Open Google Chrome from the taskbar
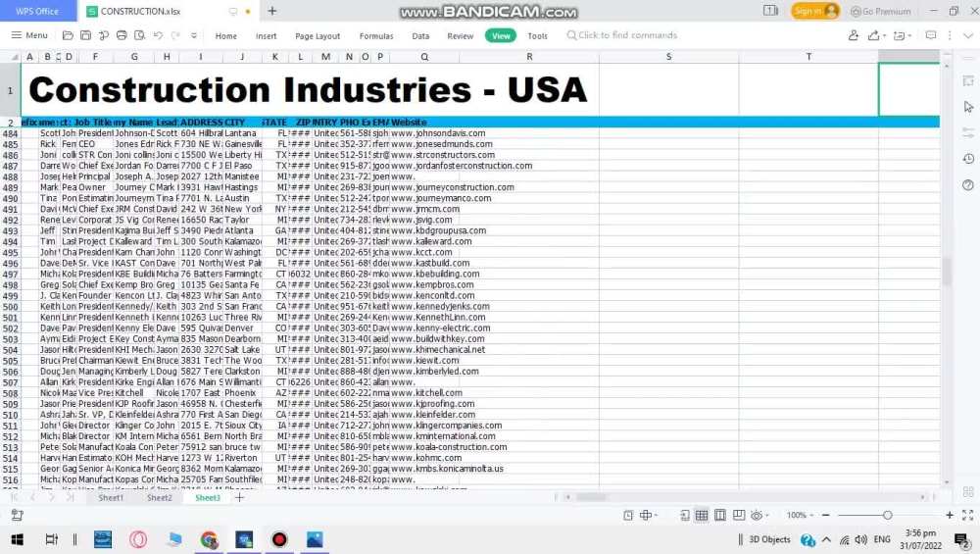Image resolution: width=980 pixels, height=554 pixels. (210, 539)
